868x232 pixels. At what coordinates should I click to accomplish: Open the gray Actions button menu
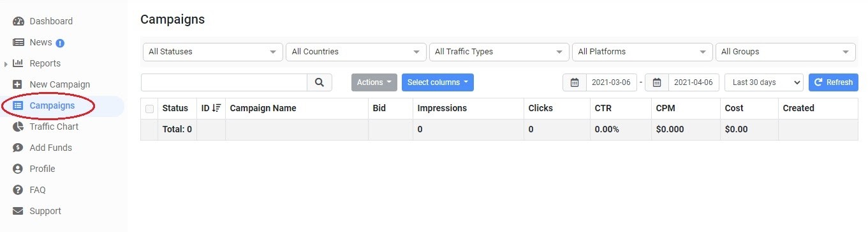coord(374,82)
